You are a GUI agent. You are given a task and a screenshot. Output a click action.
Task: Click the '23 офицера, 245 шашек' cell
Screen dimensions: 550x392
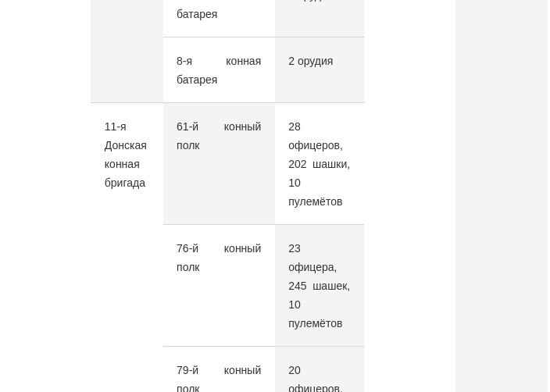(x=320, y=285)
